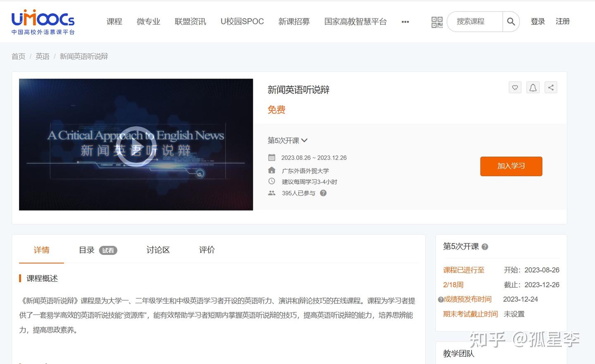Switch to the 评价 tab
Viewport: 595px width, 364px height.
[207, 250]
